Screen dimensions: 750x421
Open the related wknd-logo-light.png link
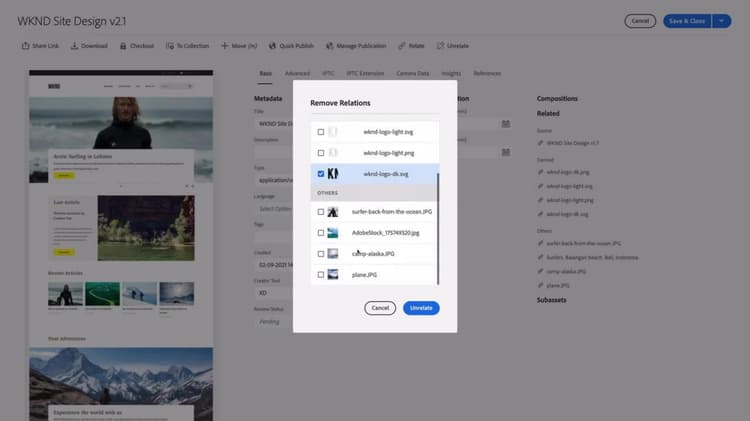[570, 200]
